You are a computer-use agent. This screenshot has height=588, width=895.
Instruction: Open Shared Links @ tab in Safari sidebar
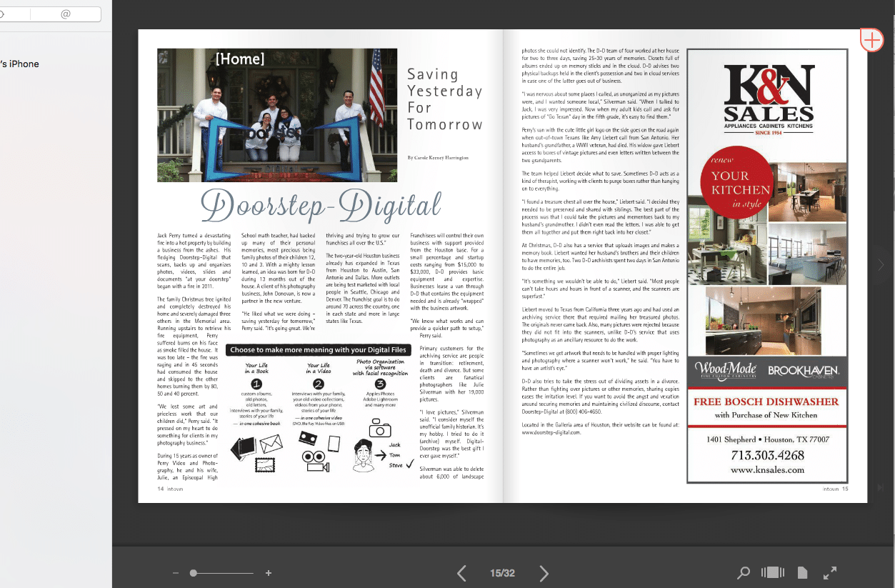(x=66, y=14)
